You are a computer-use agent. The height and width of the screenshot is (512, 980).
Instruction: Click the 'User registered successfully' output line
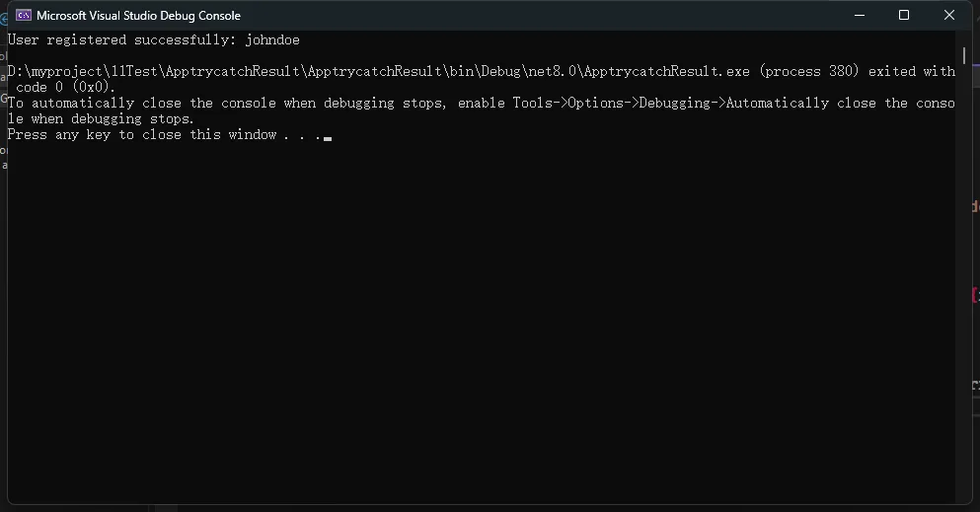tap(154, 40)
